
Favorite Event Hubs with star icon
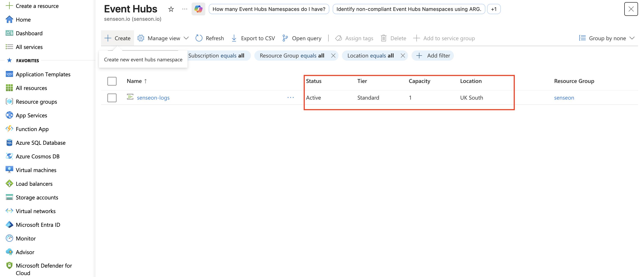(171, 9)
